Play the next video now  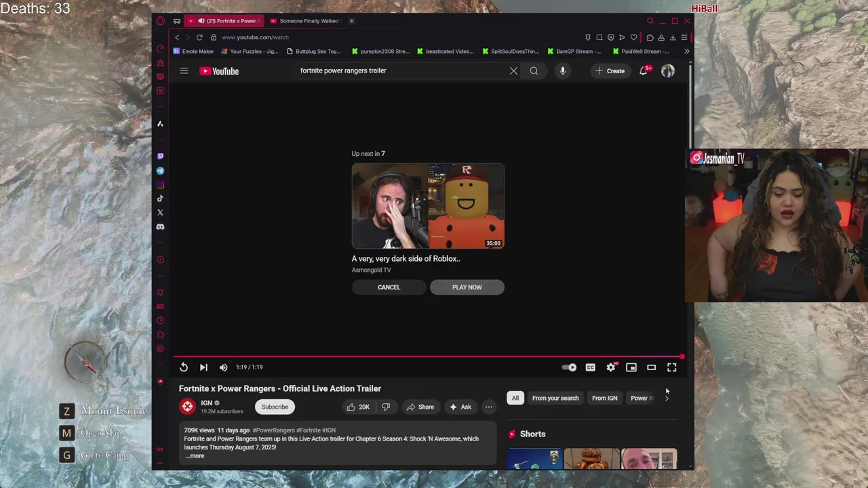tap(467, 287)
